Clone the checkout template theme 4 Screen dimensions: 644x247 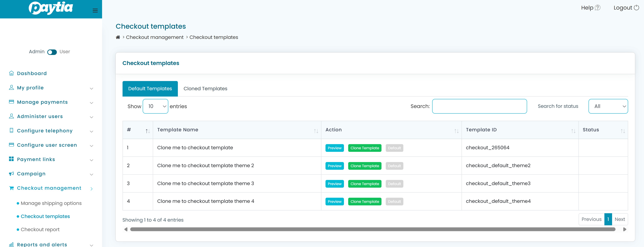point(364,202)
